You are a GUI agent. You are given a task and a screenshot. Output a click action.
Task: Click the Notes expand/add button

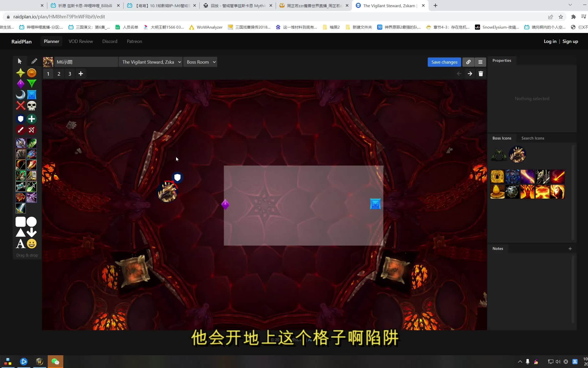(x=570, y=248)
